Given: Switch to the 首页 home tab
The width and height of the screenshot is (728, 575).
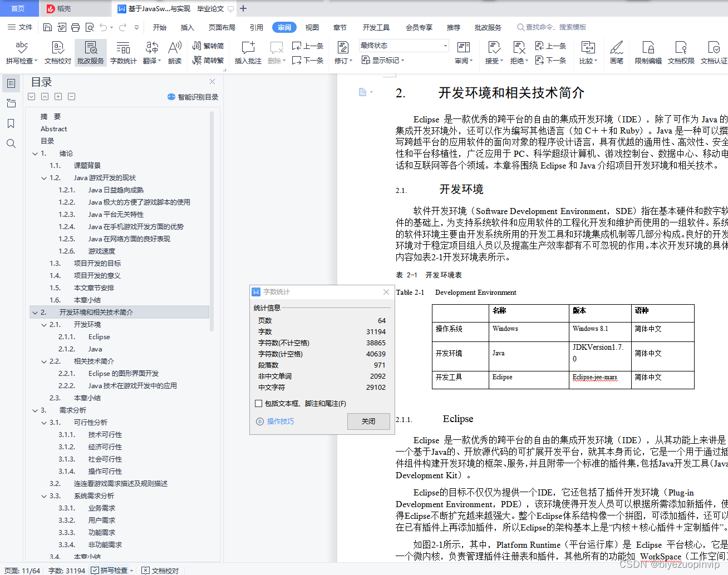Looking at the screenshot, I should pyautogui.click(x=18, y=8).
